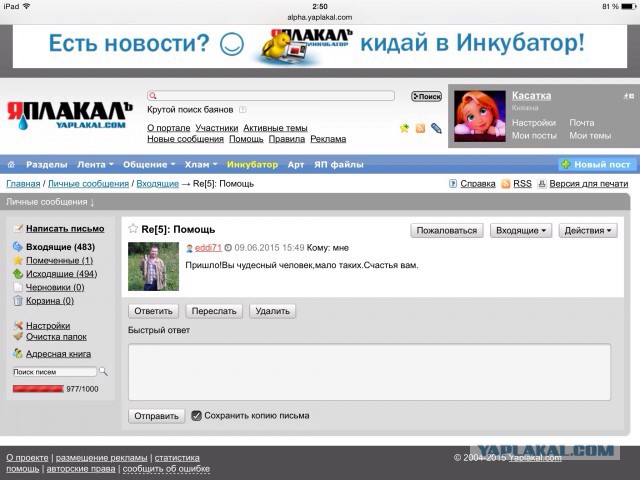Click the Новый пост button
The height and width of the screenshot is (480, 640).
pyautogui.click(x=597, y=164)
